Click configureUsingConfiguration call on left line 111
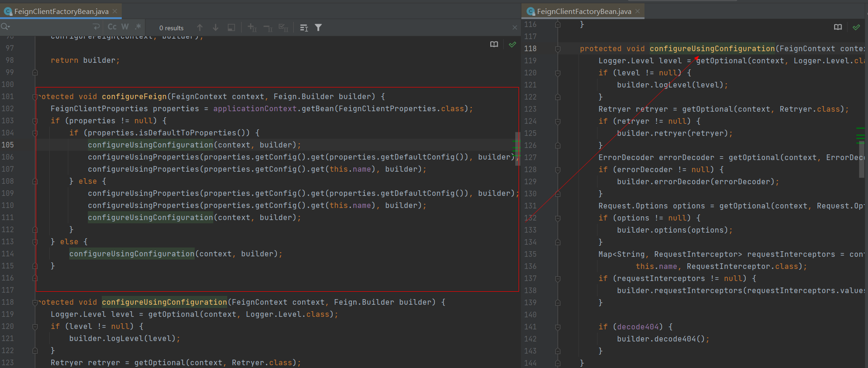The height and width of the screenshot is (368, 868). point(151,217)
